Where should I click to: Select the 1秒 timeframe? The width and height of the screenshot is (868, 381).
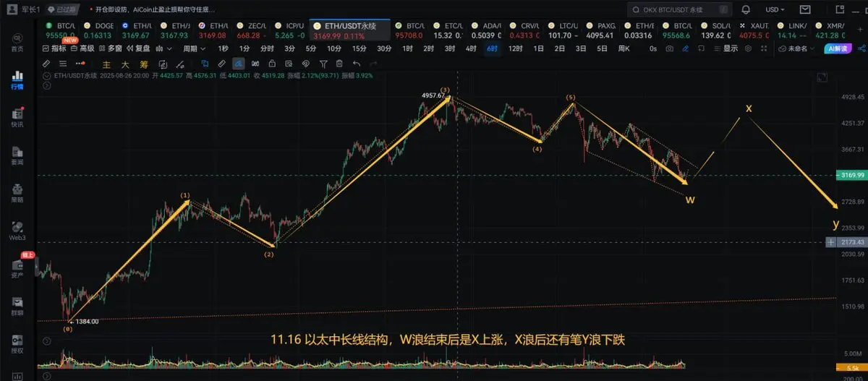click(x=223, y=48)
